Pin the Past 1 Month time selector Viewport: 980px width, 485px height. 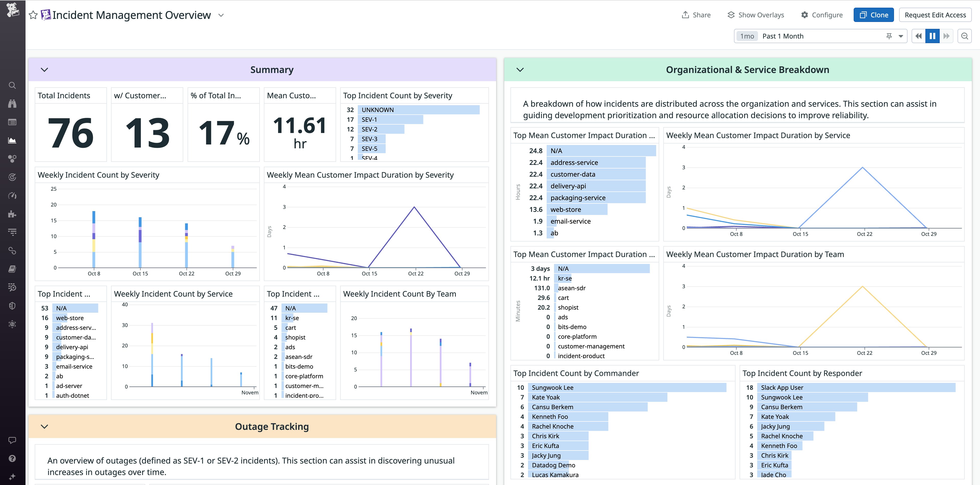coord(889,36)
